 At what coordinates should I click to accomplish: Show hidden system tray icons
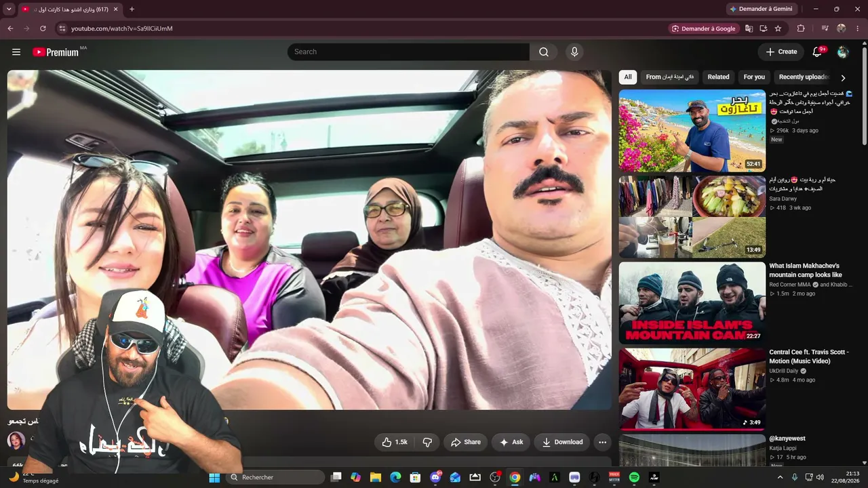[x=780, y=477]
